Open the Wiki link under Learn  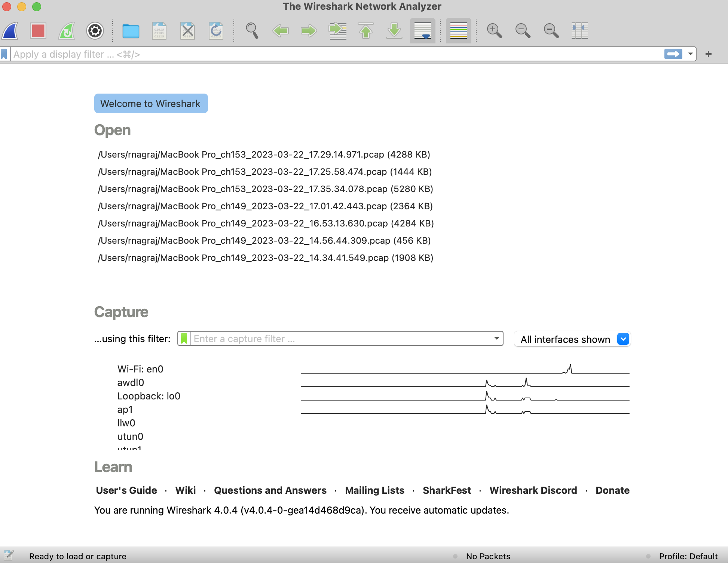(x=185, y=490)
